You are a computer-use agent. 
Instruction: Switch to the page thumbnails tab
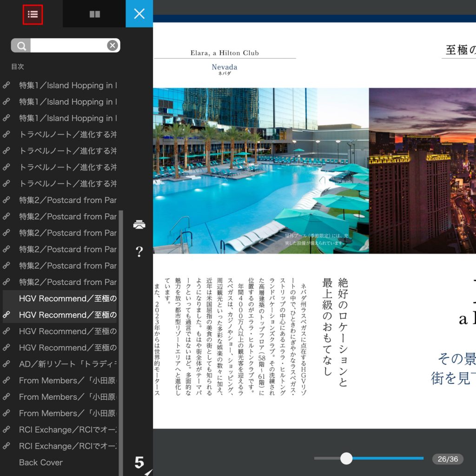(x=95, y=14)
